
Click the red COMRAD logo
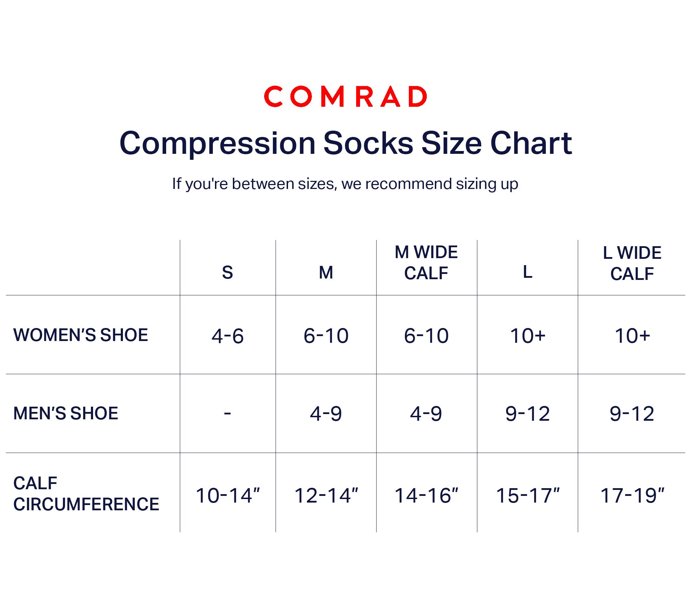pos(346,97)
